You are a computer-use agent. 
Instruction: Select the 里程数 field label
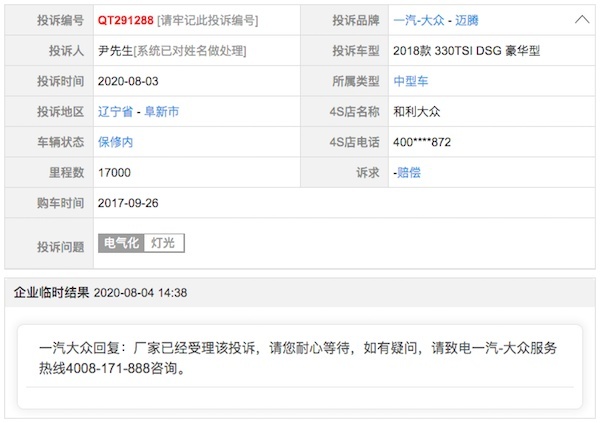66,173
